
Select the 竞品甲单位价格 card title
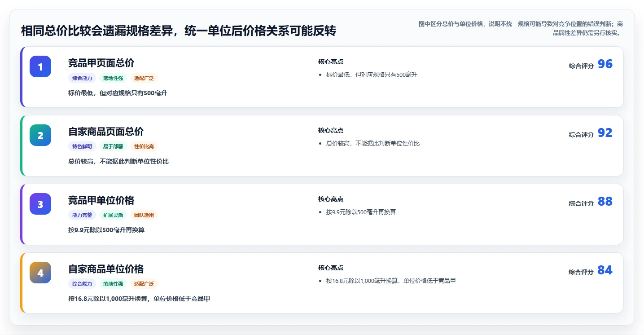[x=101, y=200]
